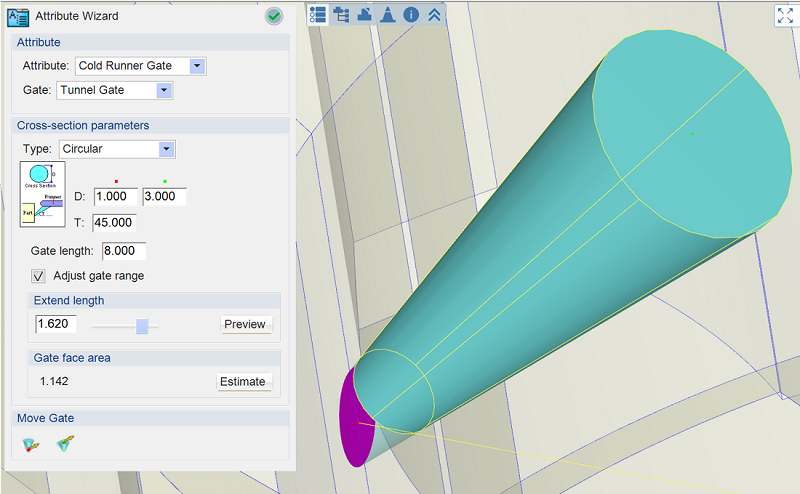800x494 pixels.
Task: Click the D end diameter field 3.000
Action: point(164,196)
